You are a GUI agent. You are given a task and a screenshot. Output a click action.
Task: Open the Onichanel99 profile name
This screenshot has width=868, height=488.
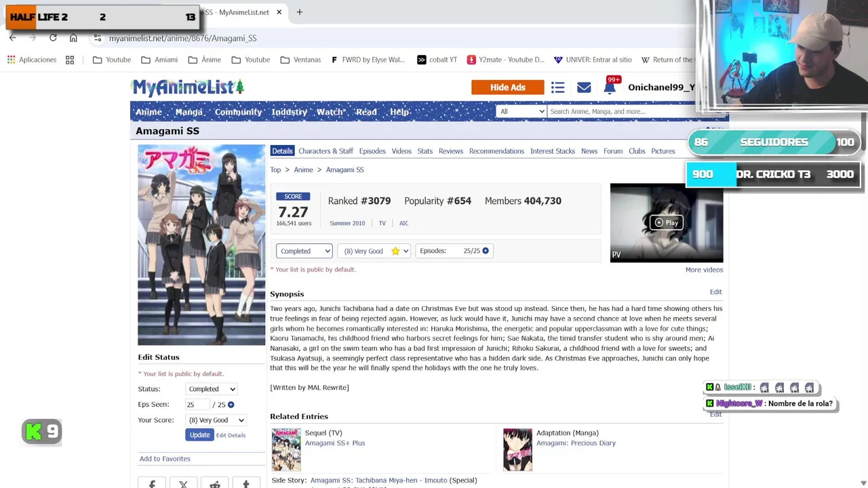(x=661, y=87)
